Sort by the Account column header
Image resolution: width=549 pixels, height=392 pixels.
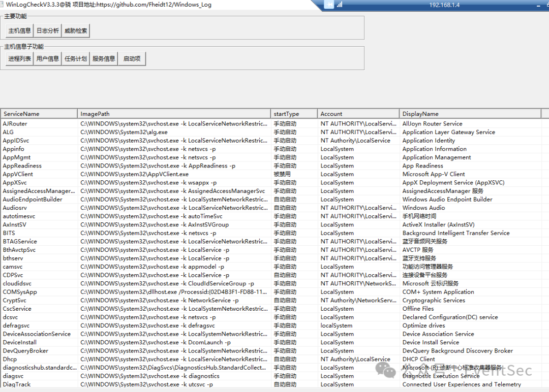click(358, 114)
